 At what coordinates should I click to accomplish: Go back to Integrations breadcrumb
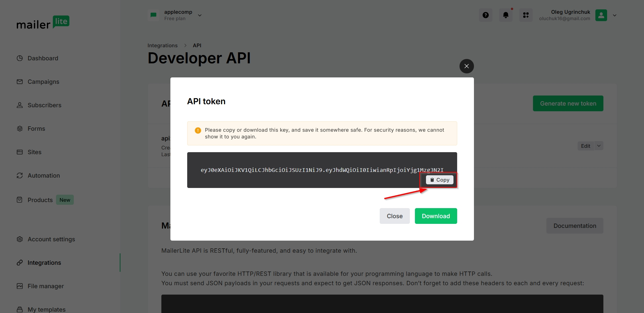point(163,46)
